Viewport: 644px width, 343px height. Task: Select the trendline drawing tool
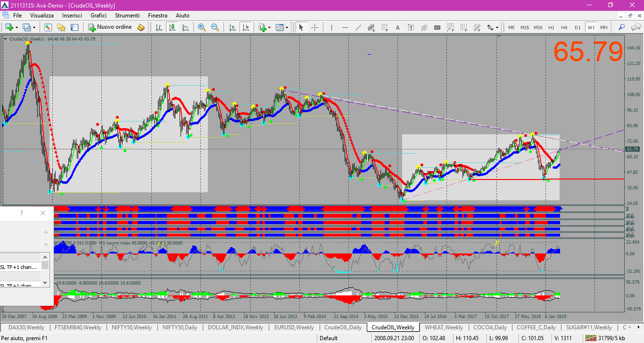click(358, 27)
